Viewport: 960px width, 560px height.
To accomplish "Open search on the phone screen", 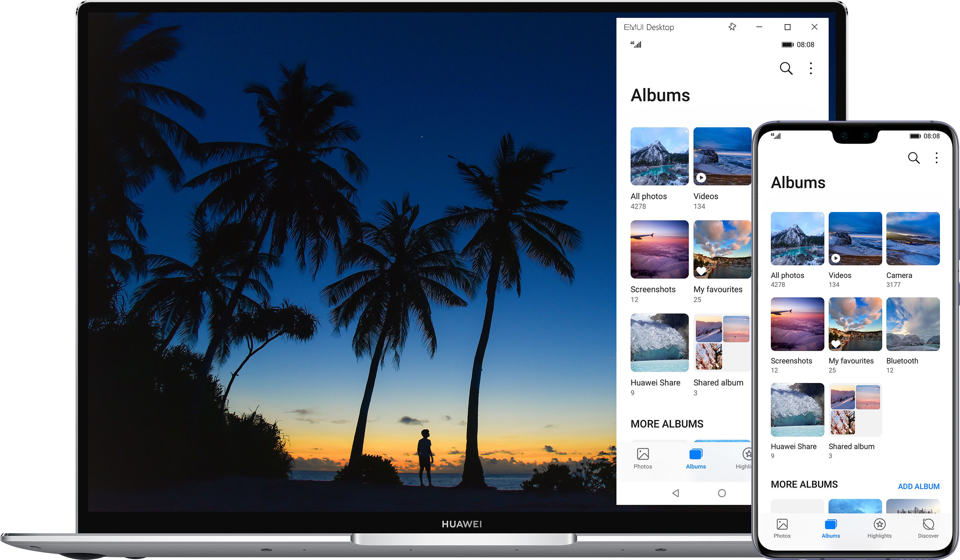I will click(914, 158).
